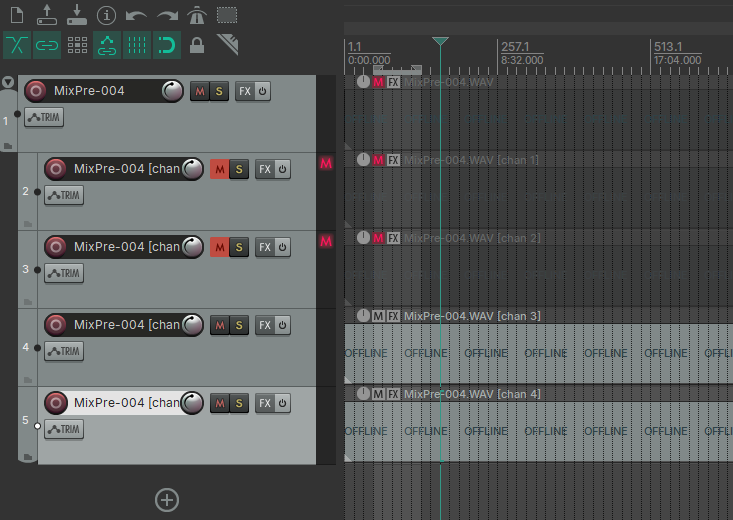Image resolution: width=733 pixels, height=520 pixels.
Task: Bypass FX on track 2 power button
Action: (x=282, y=169)
